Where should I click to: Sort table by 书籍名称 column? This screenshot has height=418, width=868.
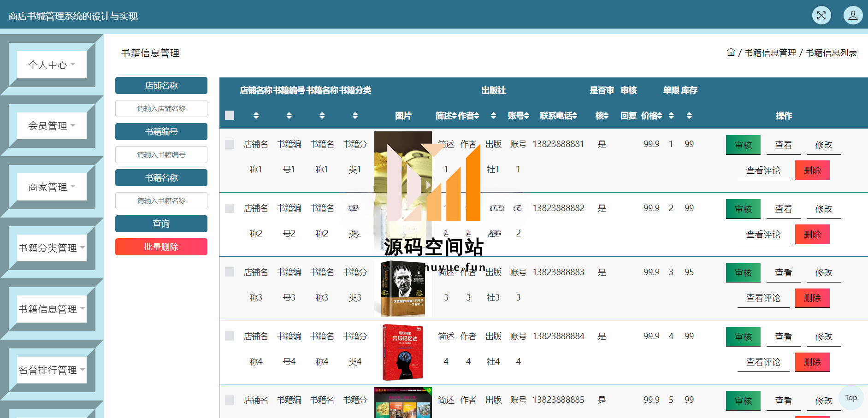tap(322, 116)
